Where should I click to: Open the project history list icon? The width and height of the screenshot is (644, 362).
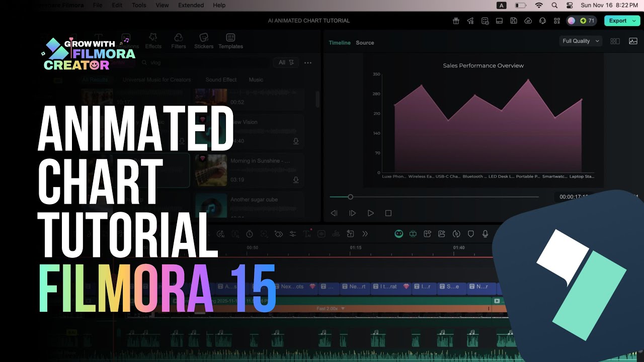(x=485, y=21)
